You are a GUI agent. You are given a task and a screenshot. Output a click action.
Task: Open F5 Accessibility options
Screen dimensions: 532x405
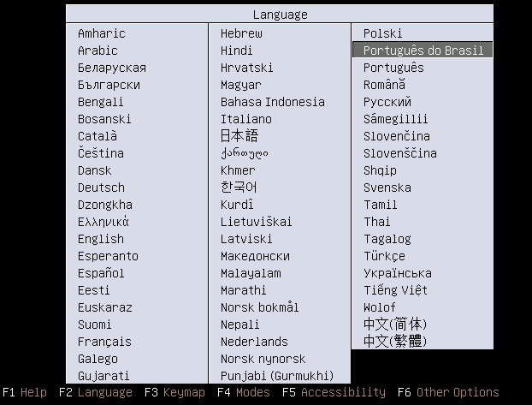[x=334, y=392]
